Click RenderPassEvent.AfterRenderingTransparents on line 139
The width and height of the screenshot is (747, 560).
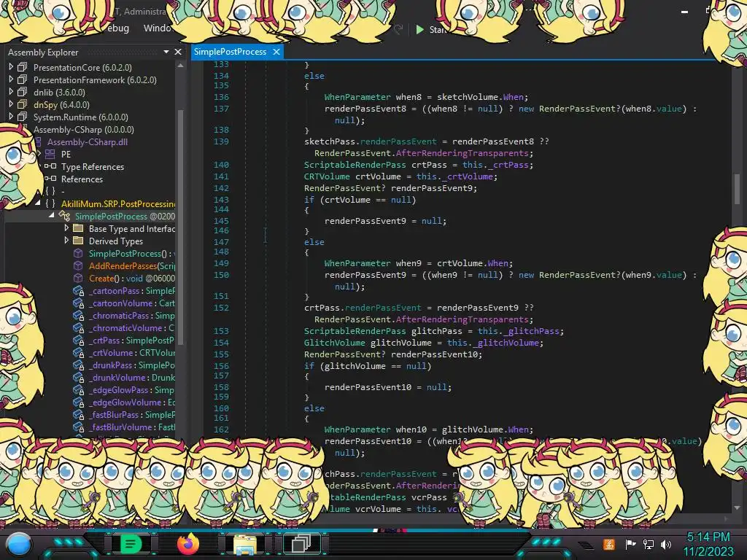coord(422,153)
